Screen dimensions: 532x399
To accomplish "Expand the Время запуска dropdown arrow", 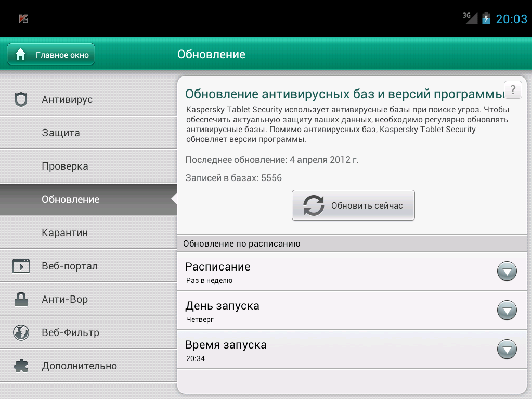I will tap(507, 349).
